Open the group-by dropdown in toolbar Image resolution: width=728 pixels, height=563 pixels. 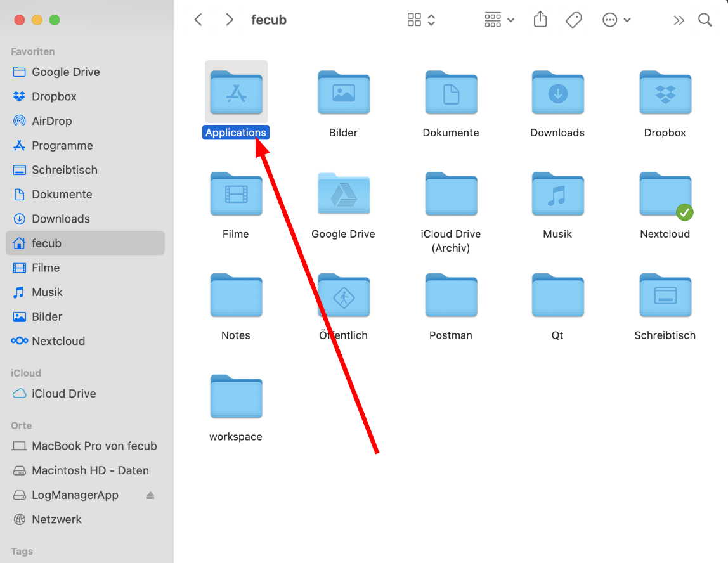coord(499,20)
